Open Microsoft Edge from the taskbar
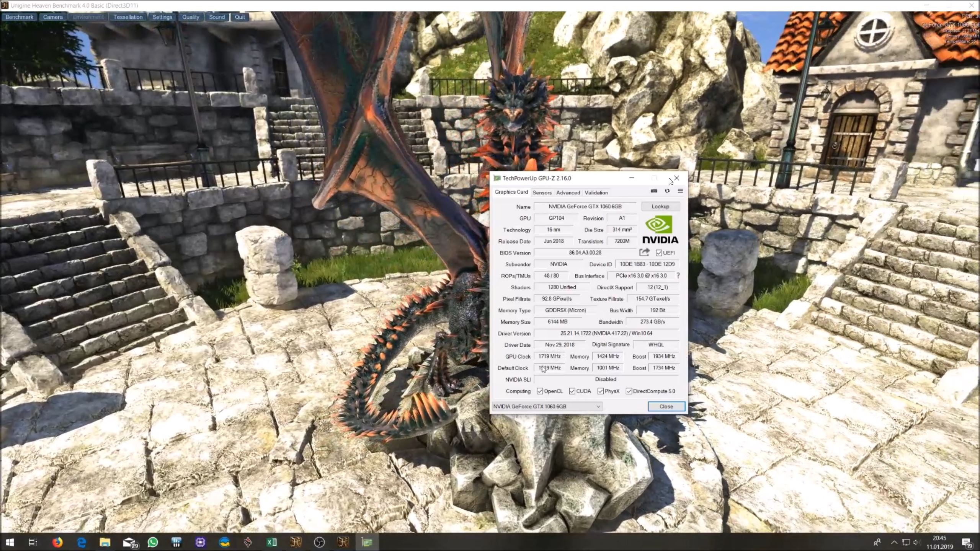Screen dimensions: 980x551 (81, 542)
